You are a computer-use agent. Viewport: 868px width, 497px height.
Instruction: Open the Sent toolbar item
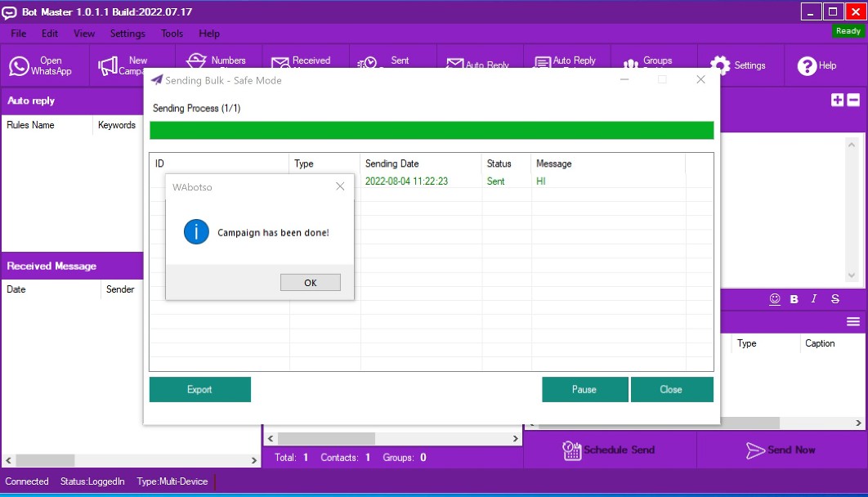point(383,60)
